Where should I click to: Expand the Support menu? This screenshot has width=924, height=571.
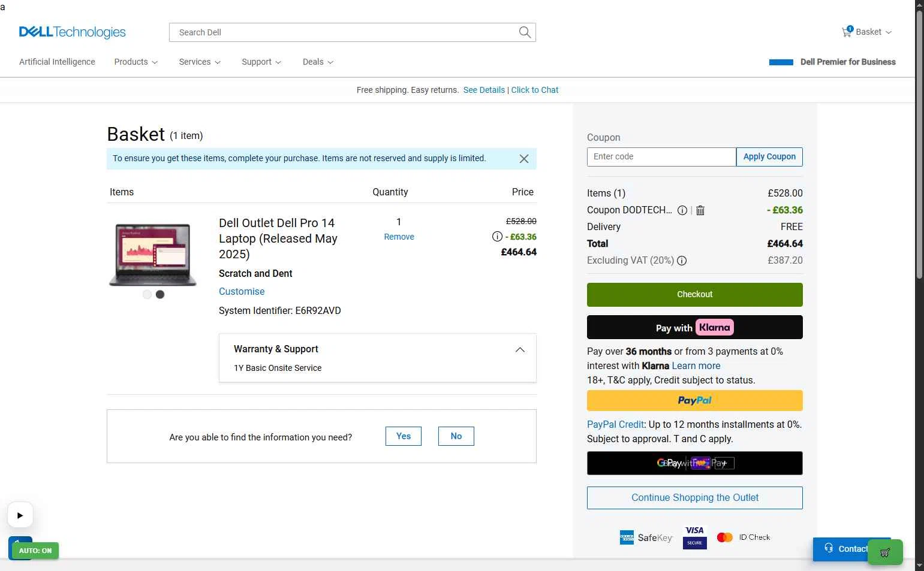tap(261, 62)
